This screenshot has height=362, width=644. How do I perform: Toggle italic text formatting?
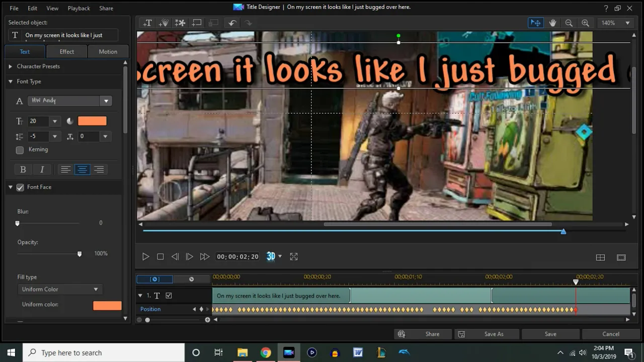tap(42, 169)
